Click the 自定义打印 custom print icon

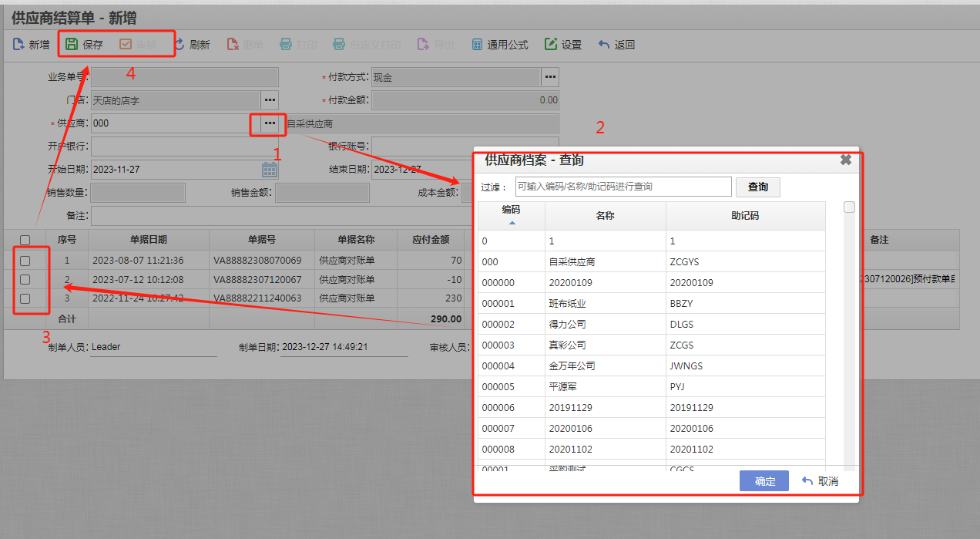pyautogui.click(x=339, y=45)
